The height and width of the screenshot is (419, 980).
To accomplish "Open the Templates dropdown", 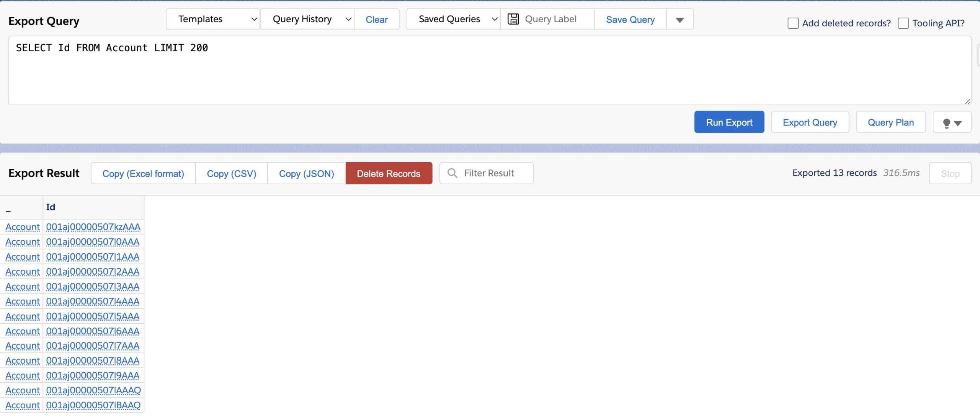I will [213, 19].
